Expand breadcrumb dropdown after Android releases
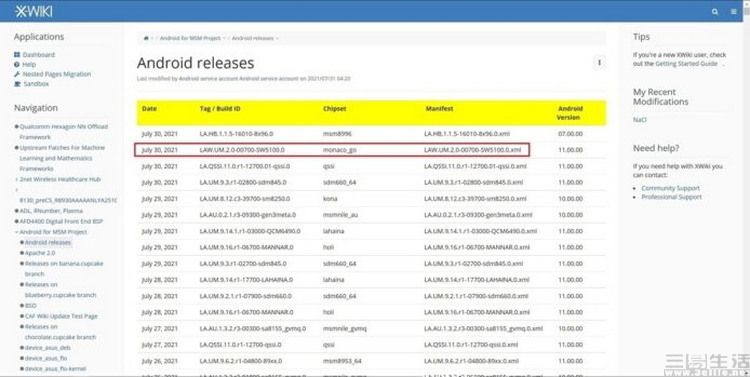Screen dimensions: 750x377 coord(277,38)
